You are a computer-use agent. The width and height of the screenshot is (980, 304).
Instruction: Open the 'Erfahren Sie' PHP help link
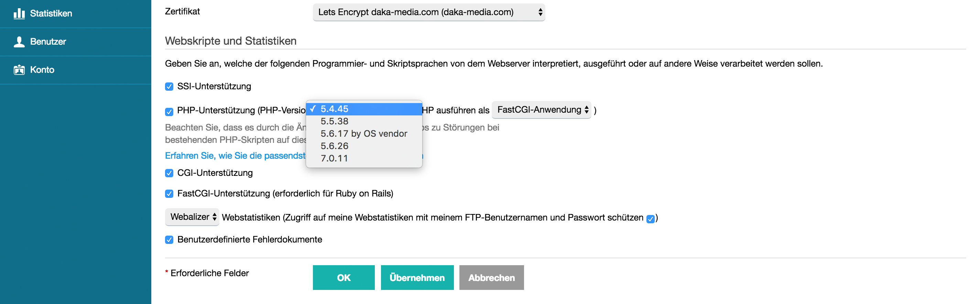click(235, 156)
